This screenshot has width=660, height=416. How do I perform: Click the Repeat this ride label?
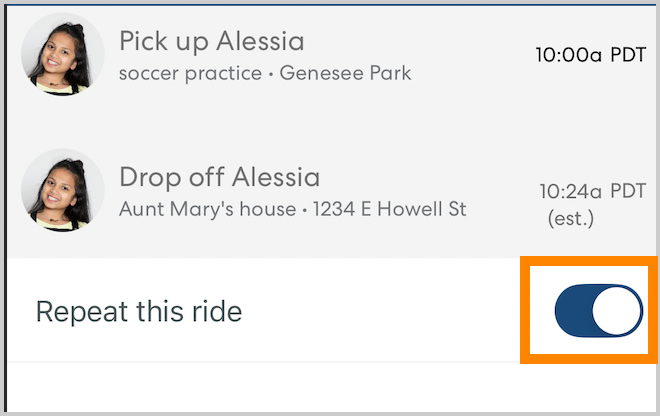point(139,311)
